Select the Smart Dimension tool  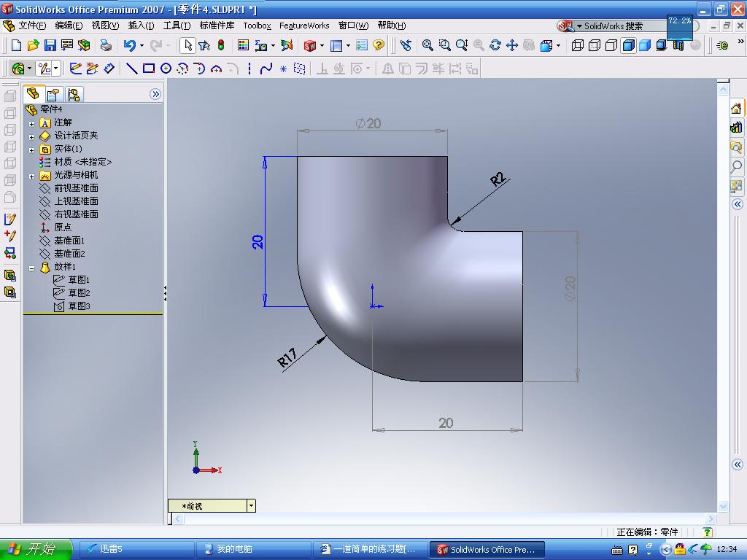point(109,69)
